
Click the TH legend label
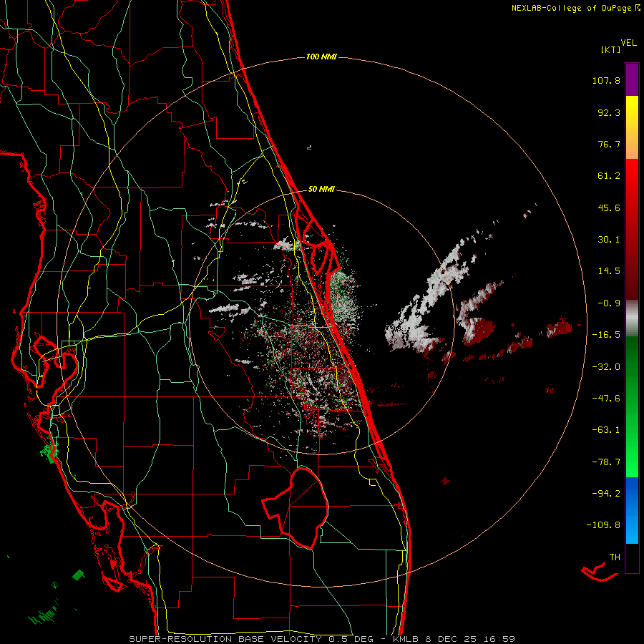(x=615, y=557)
